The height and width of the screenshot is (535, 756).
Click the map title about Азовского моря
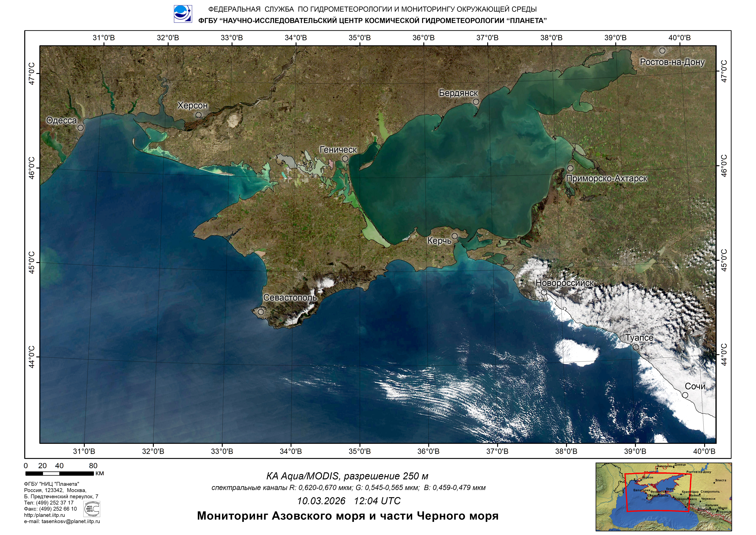click(348, 516)
